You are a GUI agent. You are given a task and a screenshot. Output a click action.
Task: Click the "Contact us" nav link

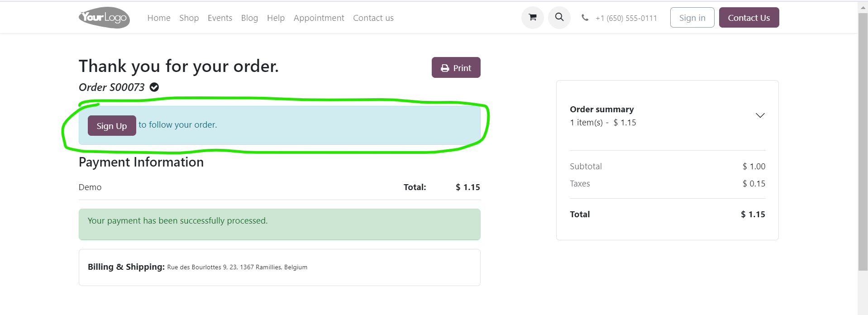(373, 18)
